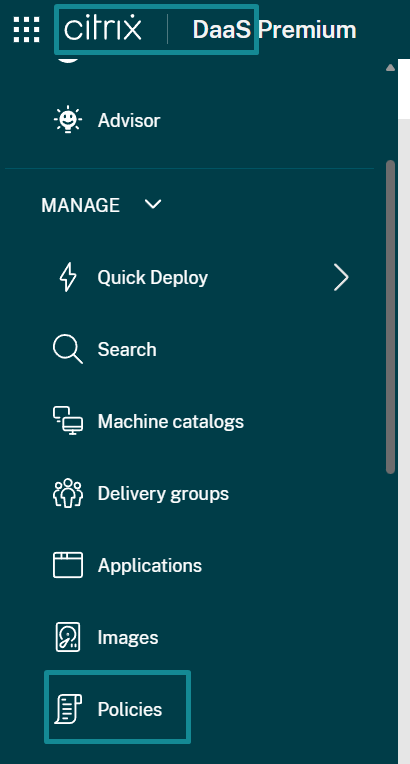Select the Applications menu entry

pyautogui.click(x=150, y=566)
